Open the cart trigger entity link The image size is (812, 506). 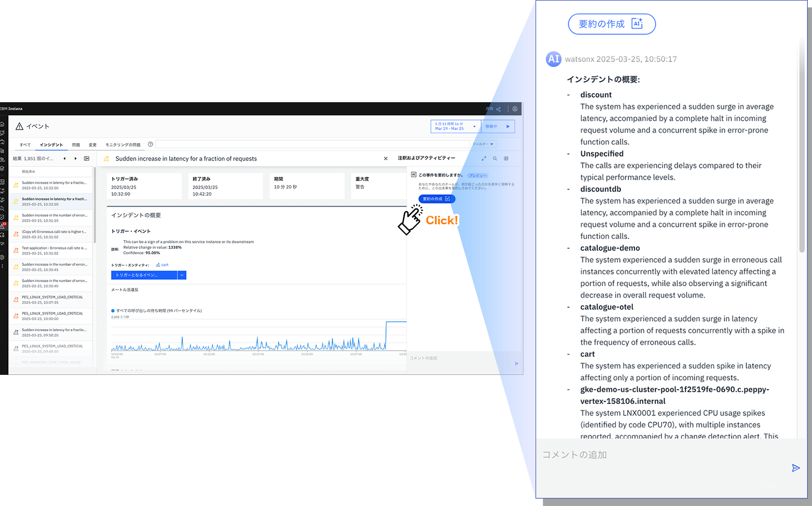(x=162, y=265)
